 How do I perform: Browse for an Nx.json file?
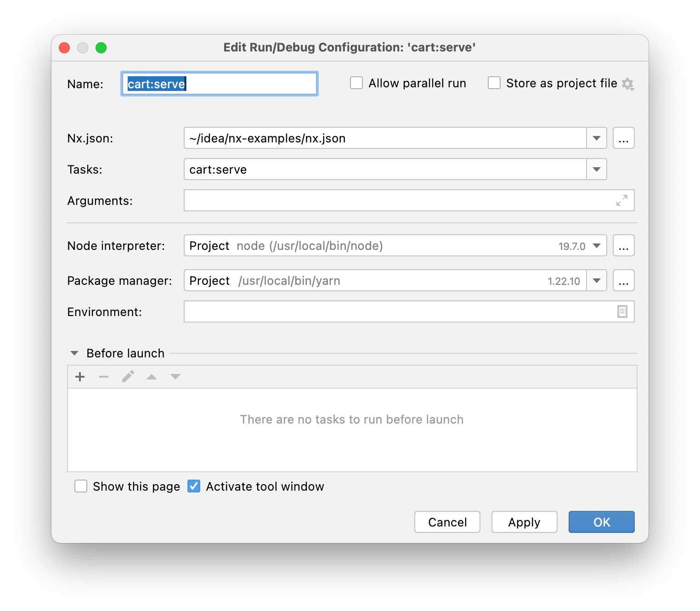pos(623,138)
